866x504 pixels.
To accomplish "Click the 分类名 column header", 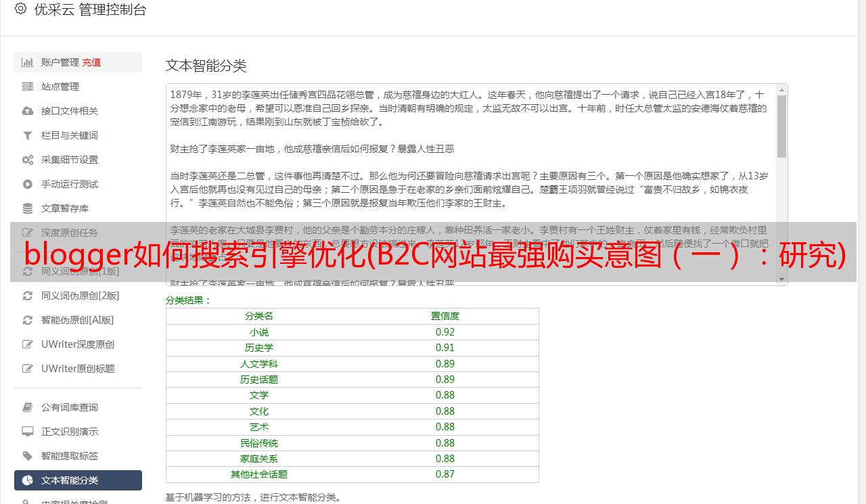I will pyautogui.click(x=259, y=316).
